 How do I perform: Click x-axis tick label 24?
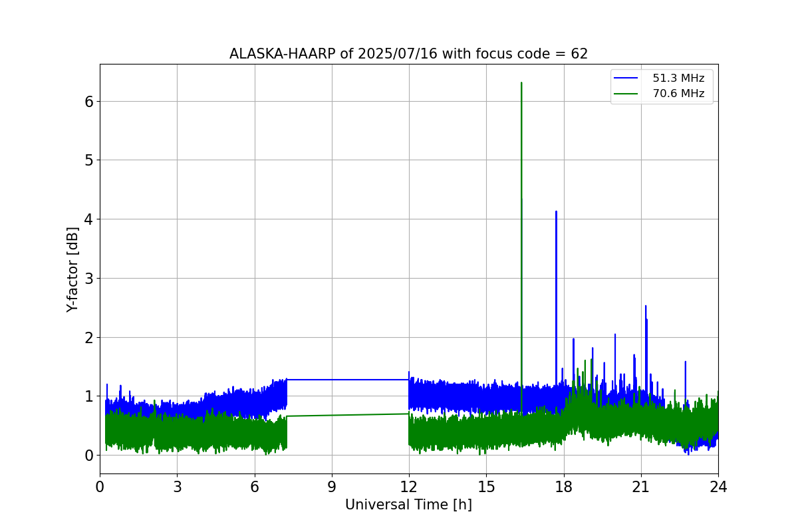pyautogui.click(x=718, y=487)
